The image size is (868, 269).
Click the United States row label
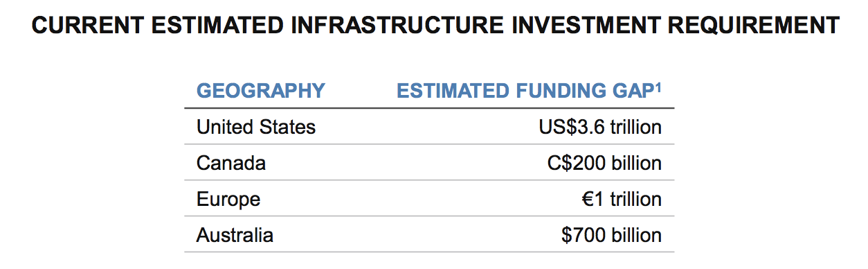pos(256,128)
